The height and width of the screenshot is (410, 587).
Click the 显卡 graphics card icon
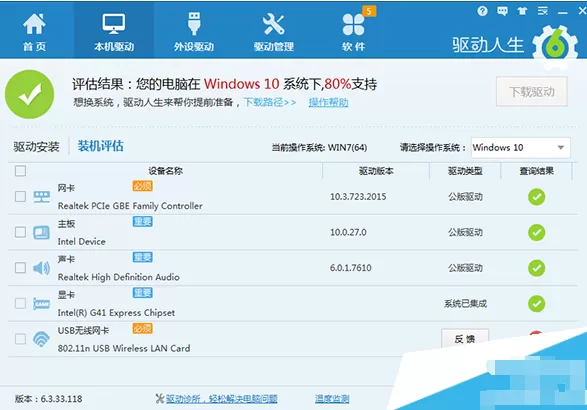click(x=41, y=304)
